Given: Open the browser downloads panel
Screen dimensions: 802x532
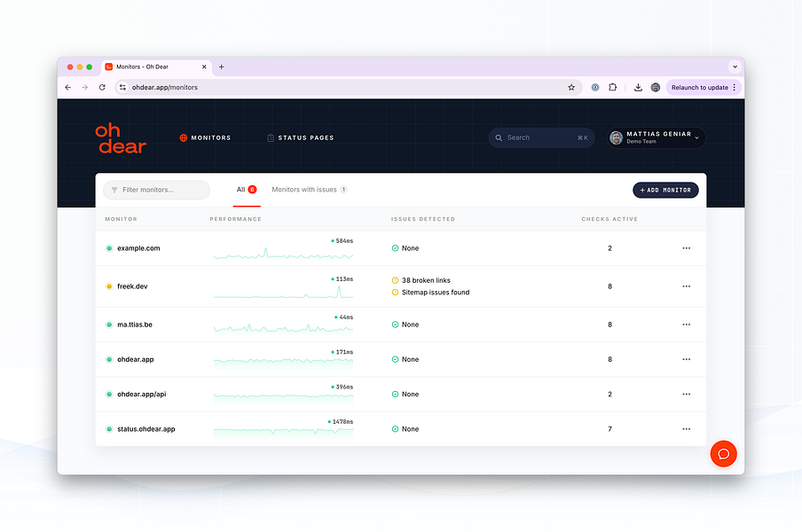Looking at the screenshot, I should [x=638, y=88].
